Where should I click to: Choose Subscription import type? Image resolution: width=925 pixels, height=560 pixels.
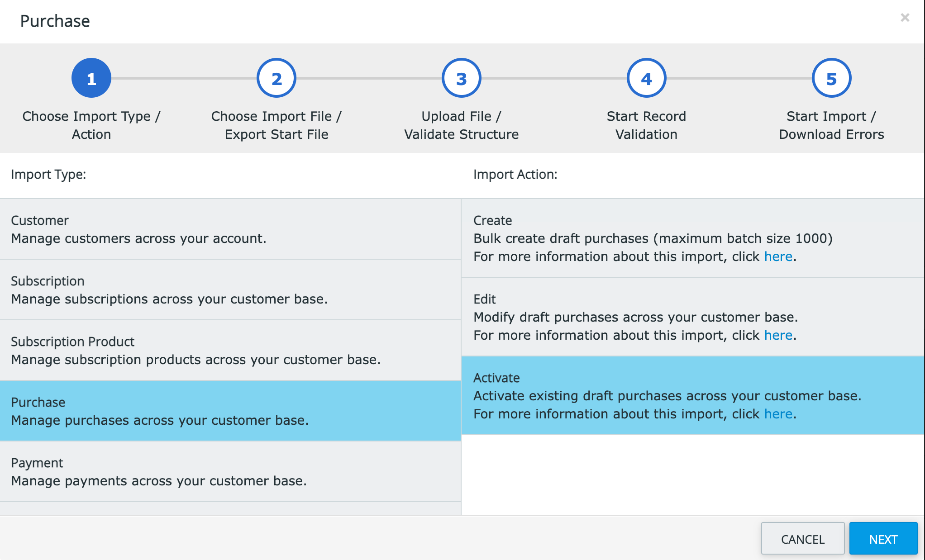point(230,290)
